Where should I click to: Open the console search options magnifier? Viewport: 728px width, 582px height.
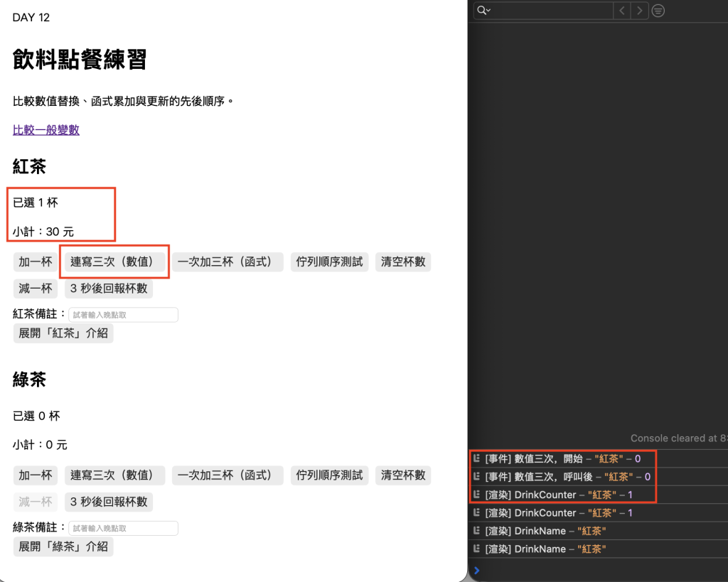coord(483,10)
